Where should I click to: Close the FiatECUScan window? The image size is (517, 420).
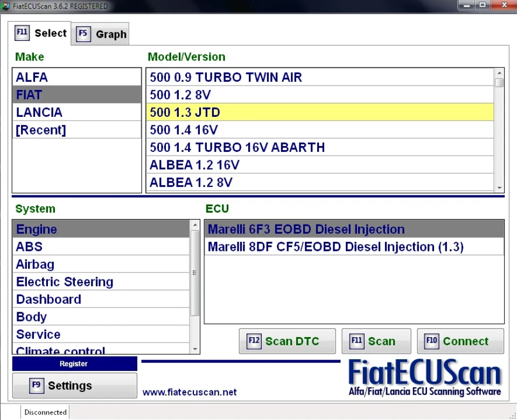(504, 5)
